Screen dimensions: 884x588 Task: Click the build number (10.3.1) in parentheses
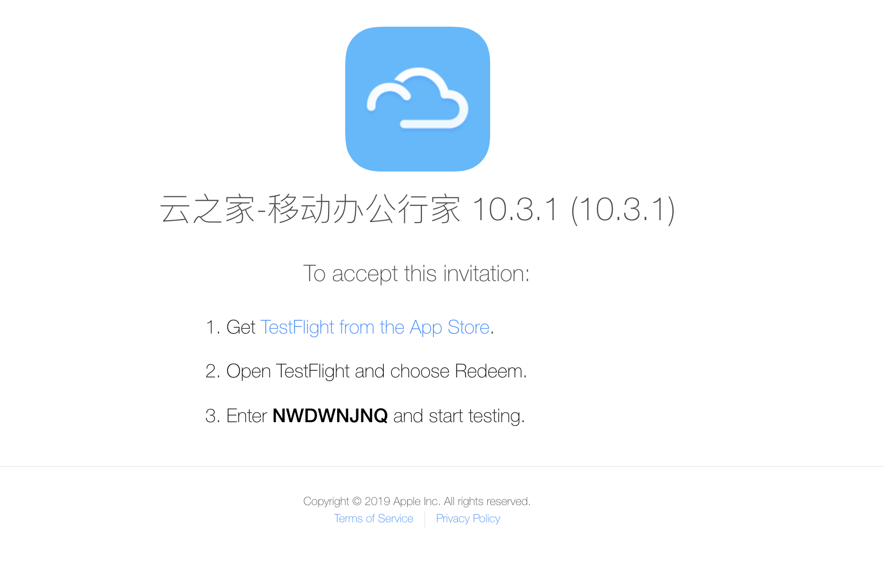click(623, 210)
